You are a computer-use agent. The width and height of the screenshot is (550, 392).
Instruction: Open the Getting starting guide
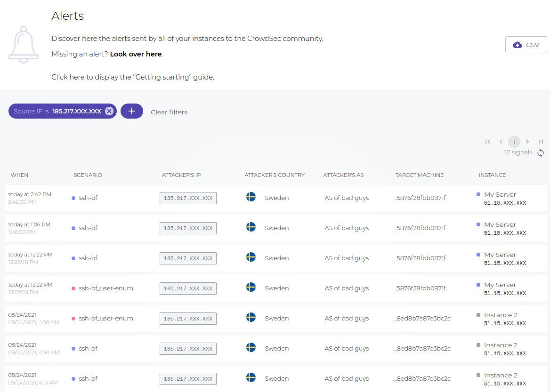(132, 77)
